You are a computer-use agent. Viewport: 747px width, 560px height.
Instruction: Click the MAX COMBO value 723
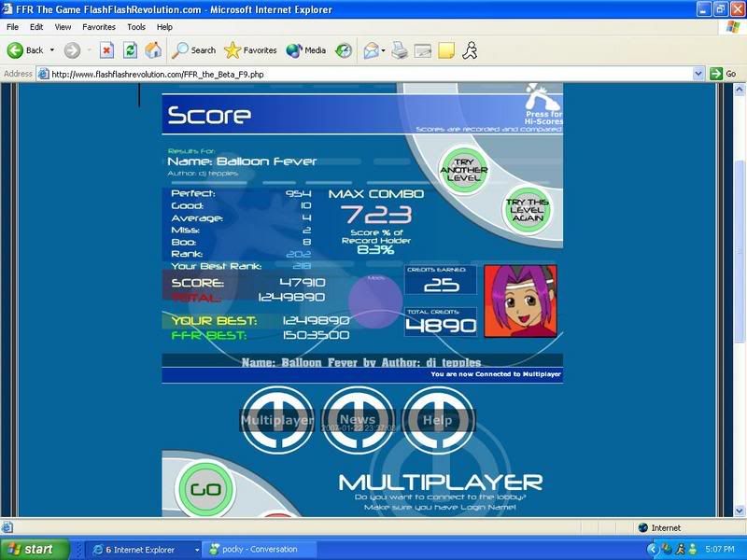coord(376,215)
